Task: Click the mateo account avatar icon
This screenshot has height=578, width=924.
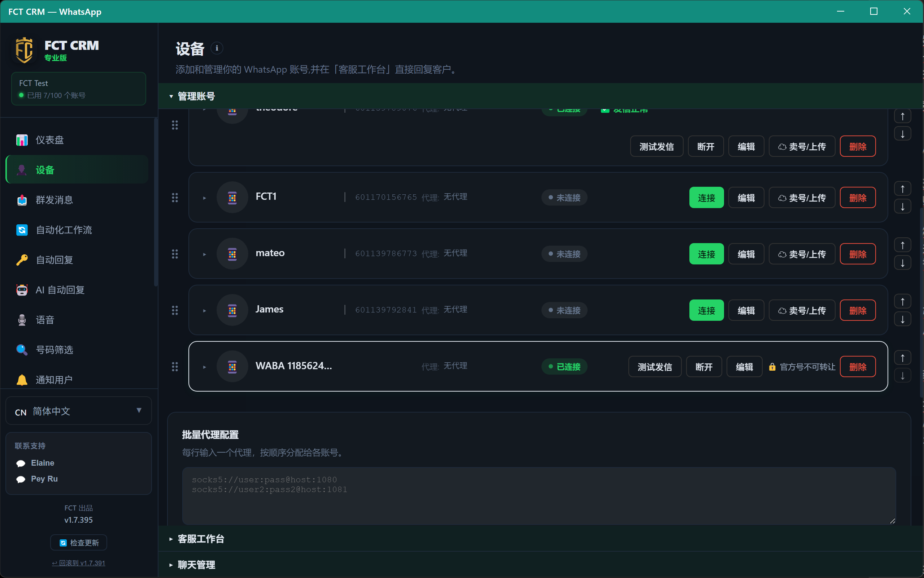Action: 232,254
